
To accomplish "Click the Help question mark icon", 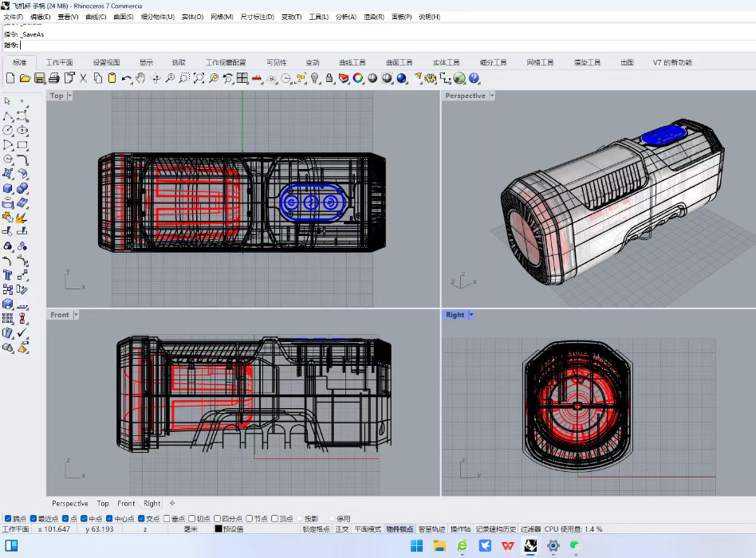I will click(x=474, y=78).
